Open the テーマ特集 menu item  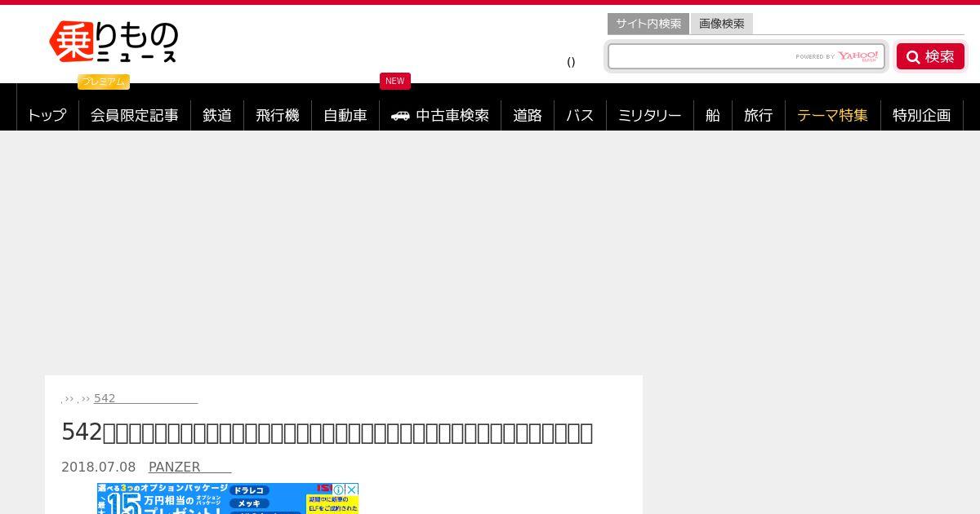tap(833, 115)
